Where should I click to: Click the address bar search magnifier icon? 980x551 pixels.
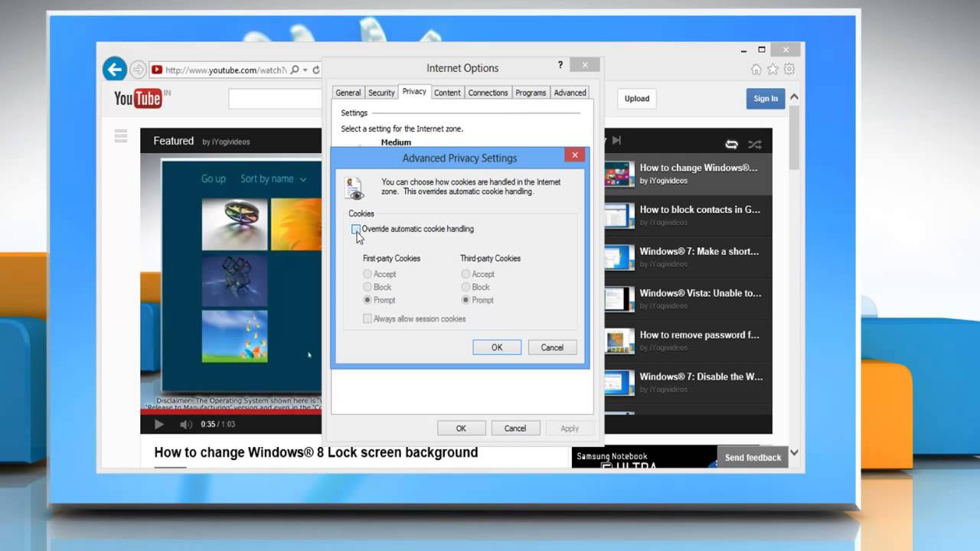pyautogui.click(x=295, y=70)
